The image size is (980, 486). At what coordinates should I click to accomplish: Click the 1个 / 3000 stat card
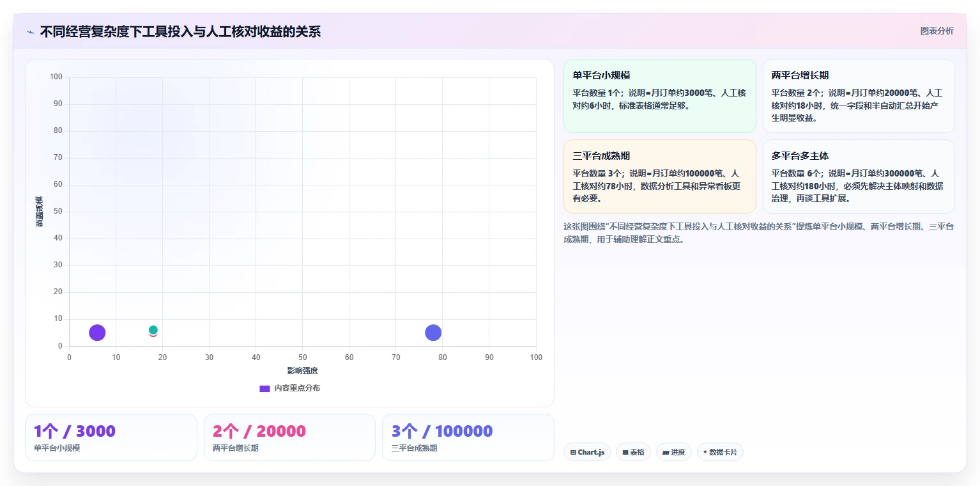pyautogui.click(x=111, y=437)
